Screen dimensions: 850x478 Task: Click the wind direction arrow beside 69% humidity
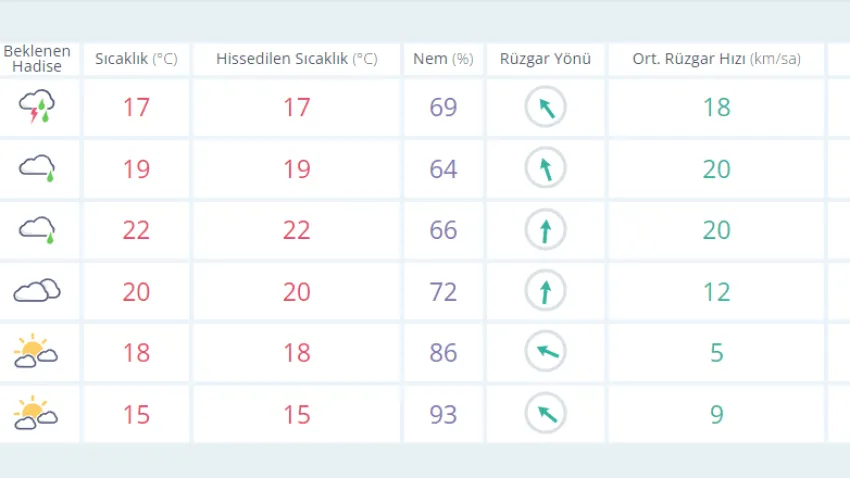pos(545,107)
